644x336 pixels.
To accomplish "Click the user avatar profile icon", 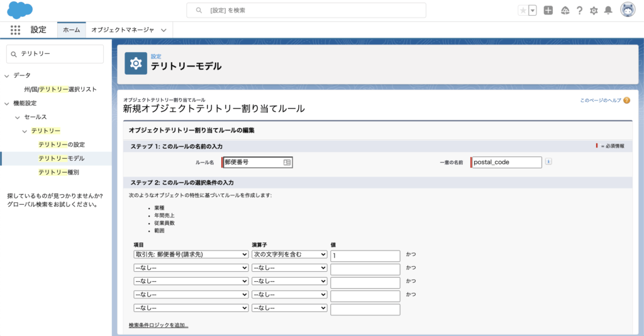I will tap(628, 10).
